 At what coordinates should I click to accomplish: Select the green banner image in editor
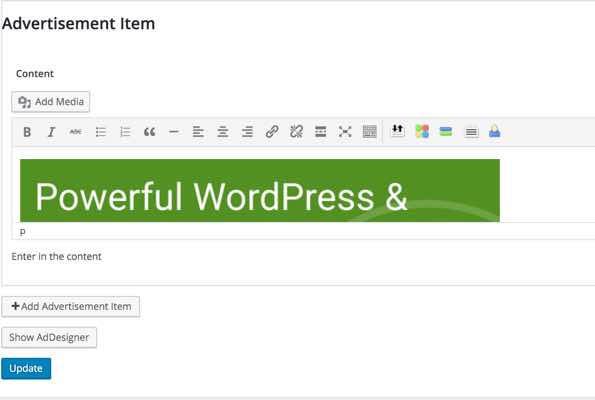(260, 191)
